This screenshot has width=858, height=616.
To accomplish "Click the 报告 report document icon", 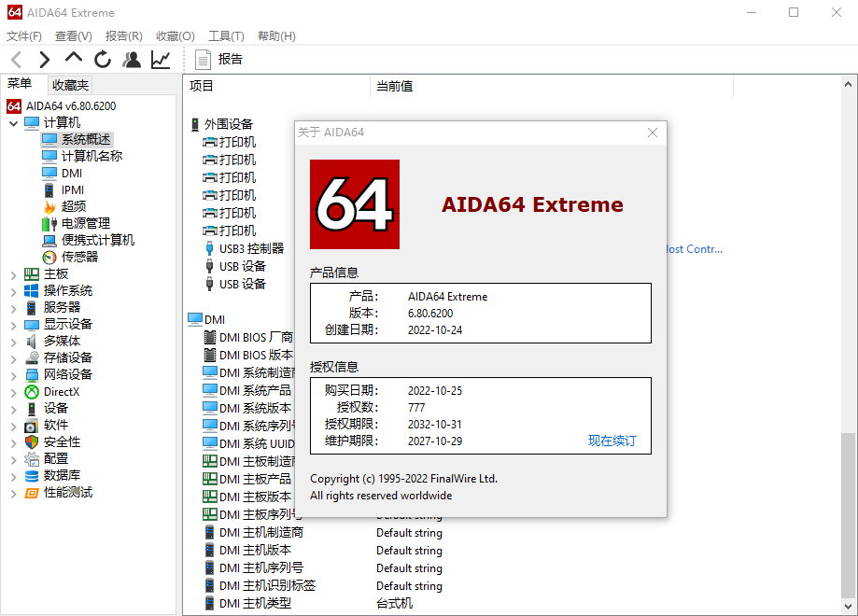I will (203, 59).
